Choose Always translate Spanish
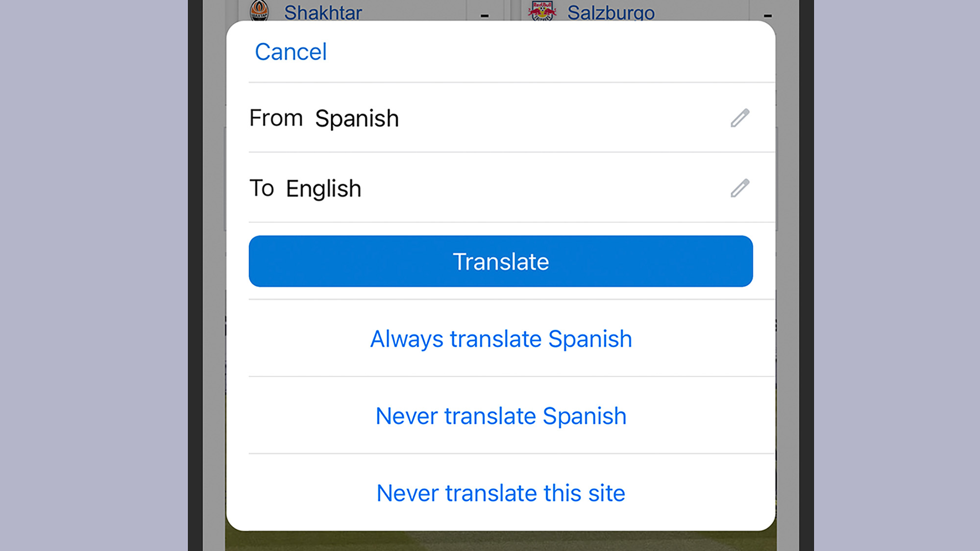This screenshot has height=551, width=980. pyautogui.click(x=501, y=339)
